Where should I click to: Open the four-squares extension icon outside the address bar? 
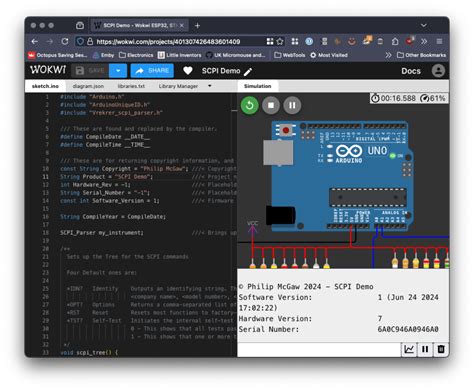click(x=295, y=41)
